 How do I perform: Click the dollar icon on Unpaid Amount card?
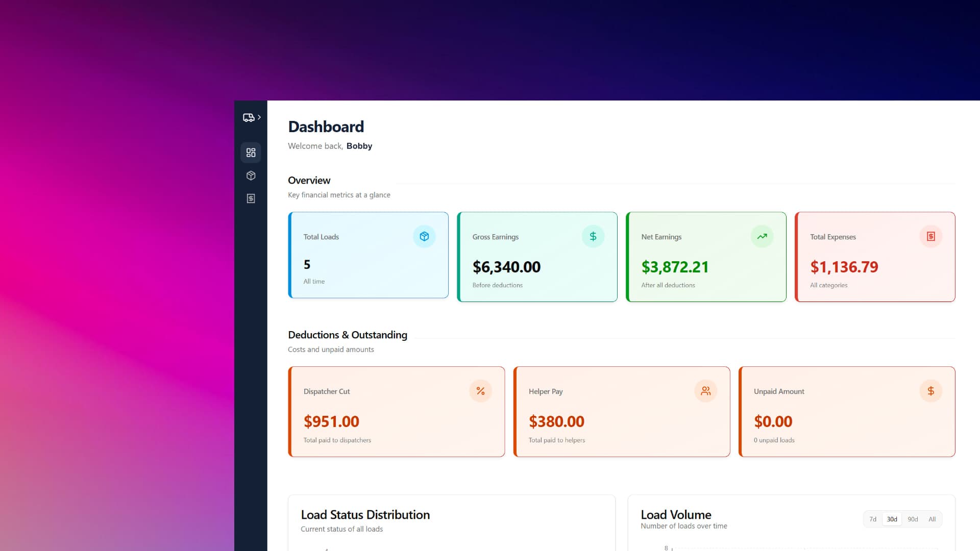(931, 391)
